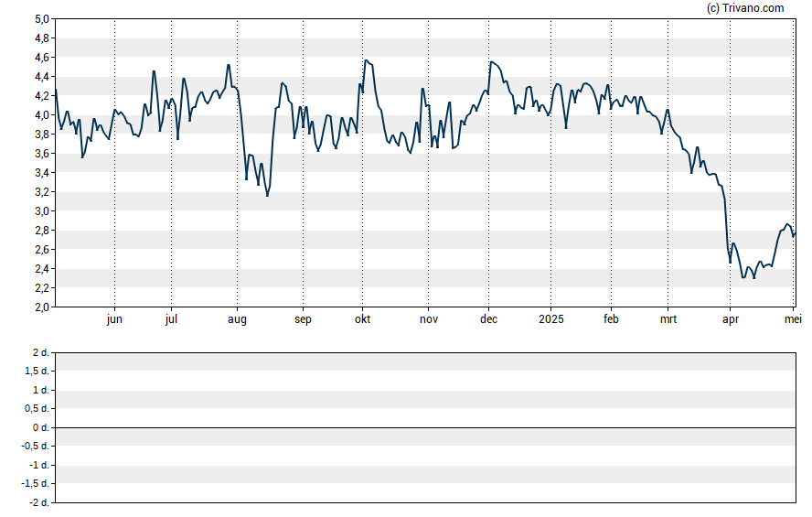Click the 2,8 price axis value

42,230
